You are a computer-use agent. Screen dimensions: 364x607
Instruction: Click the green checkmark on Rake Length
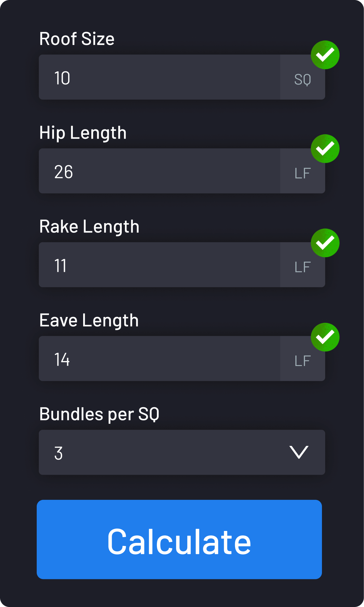[x=325, y=243]
